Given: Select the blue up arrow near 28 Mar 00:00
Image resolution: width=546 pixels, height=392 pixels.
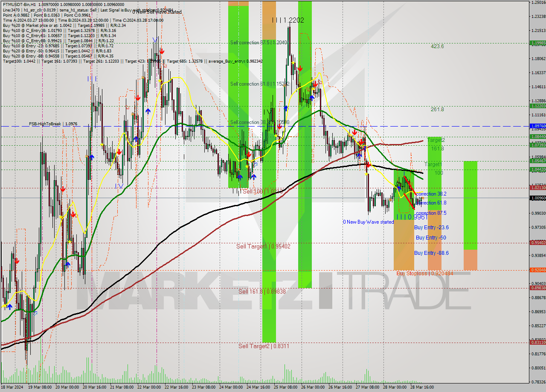Looking at the screenshot, I should click(398, 187).
